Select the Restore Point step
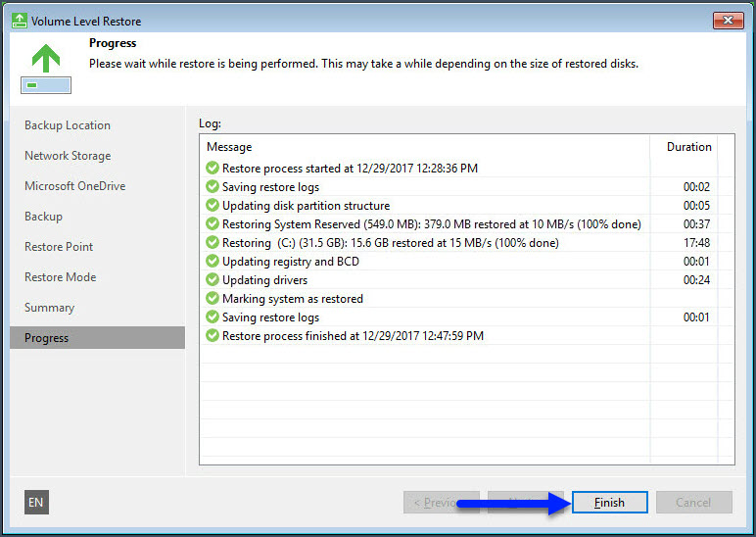Viewport: 756px width, 537px height. click(x=59, y=247)
